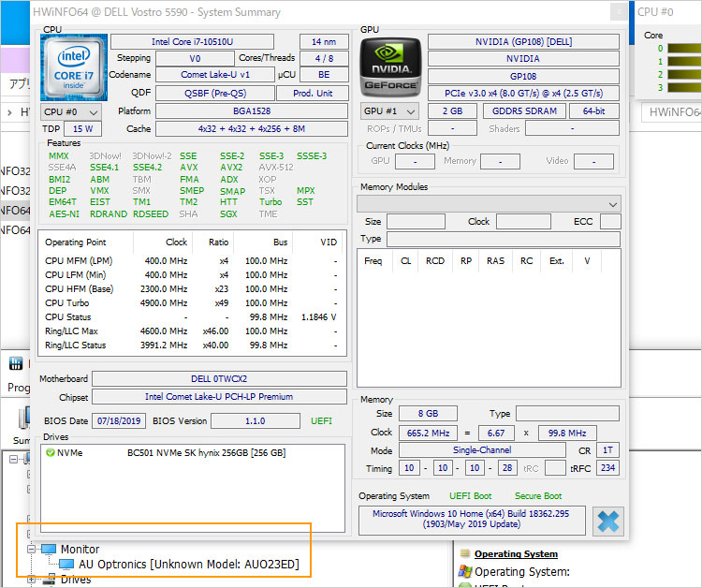The width and height of the screenshot is (702, 588).
Task: Click the CPU Turbo operating point row
Action: pyautogui.click(x=192, y=303)
